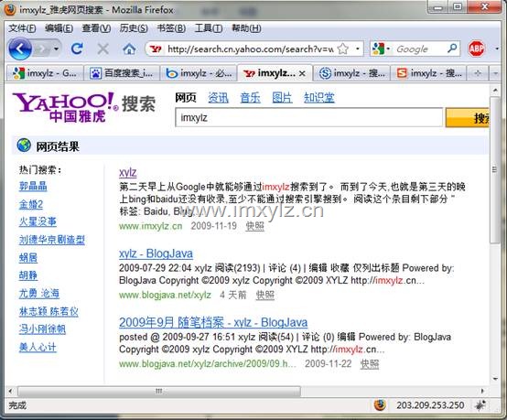Click hot search 冯小刚徐帆
This screenshot has width=507, height=420.
42,329
